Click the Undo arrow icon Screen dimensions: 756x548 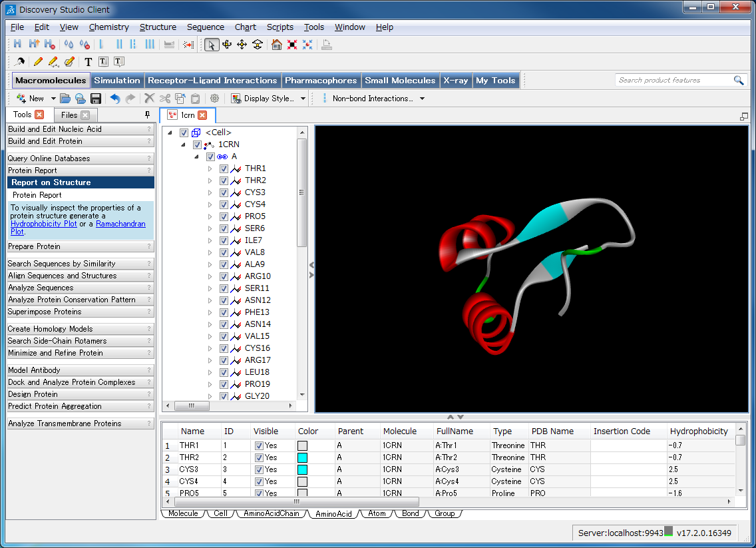pos(114,99)
